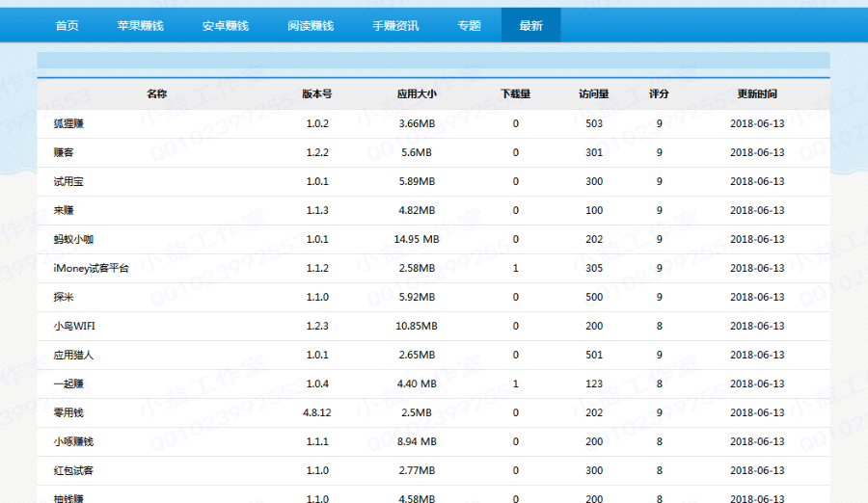Open the 小啄赚钱 app entry
This screenshot has width=868, height=503.
73,441
